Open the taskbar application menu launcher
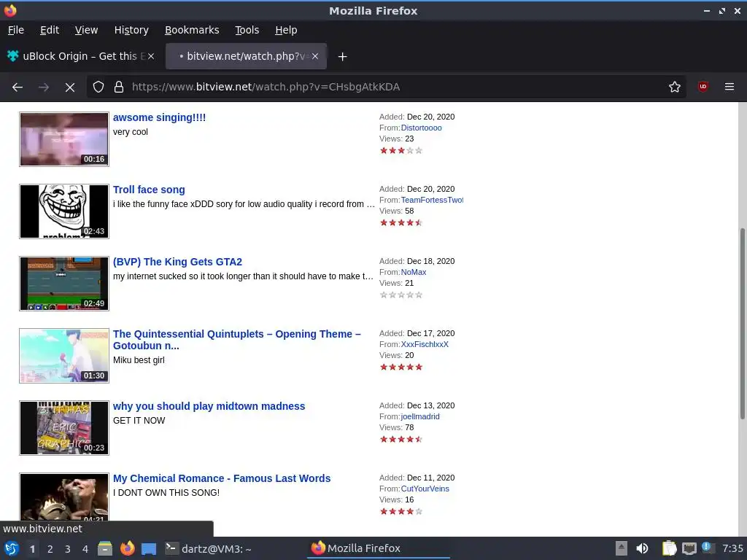 [12, 548]
